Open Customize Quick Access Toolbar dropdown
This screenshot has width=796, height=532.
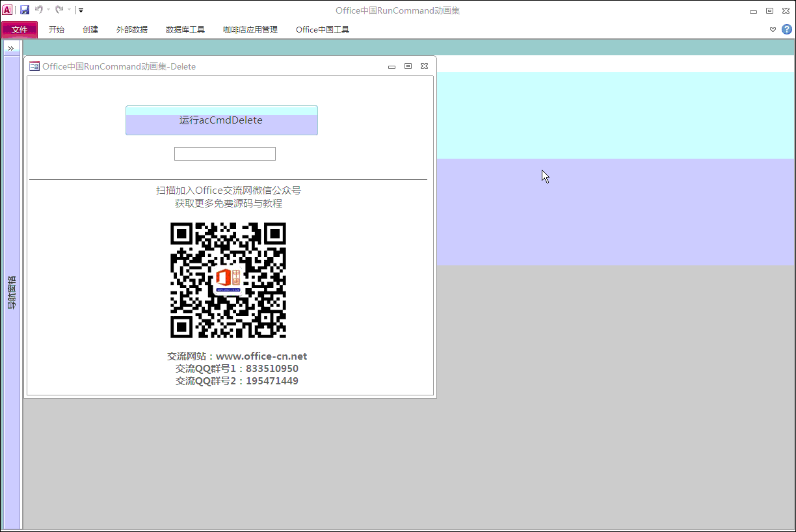(x=81, y=10)
